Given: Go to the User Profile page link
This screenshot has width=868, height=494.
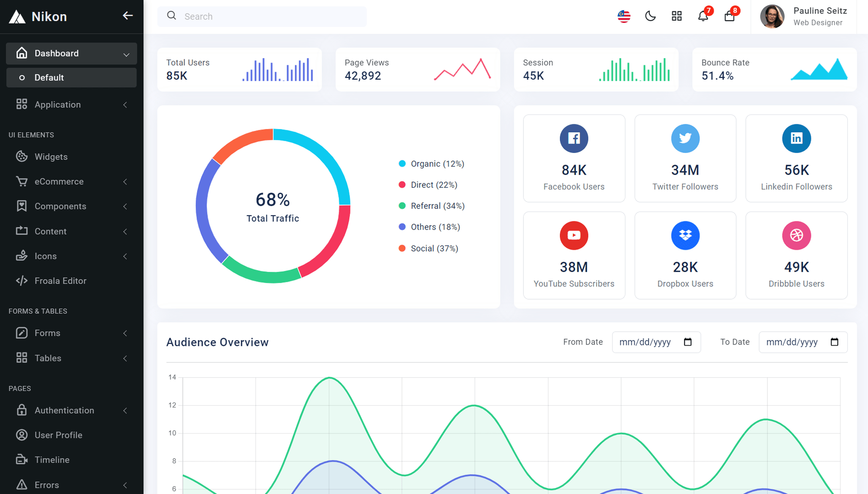Looking at the screenshot, I should 71,435.
